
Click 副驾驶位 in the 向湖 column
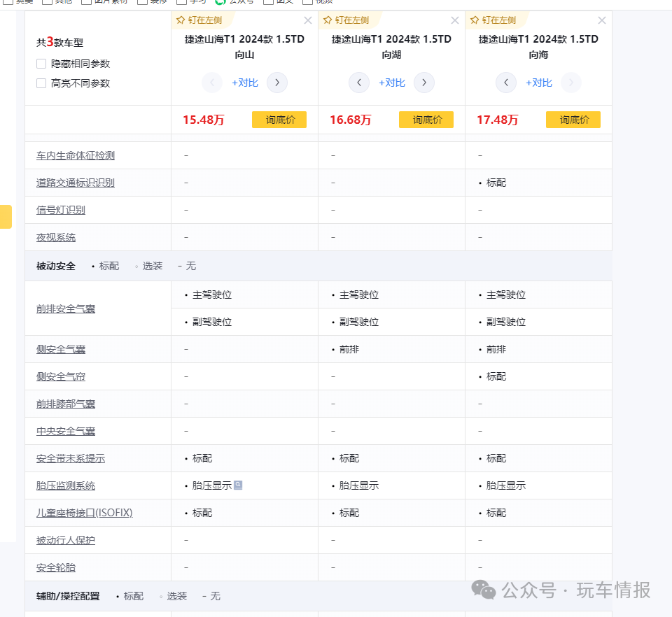click(x=359, y=322)
